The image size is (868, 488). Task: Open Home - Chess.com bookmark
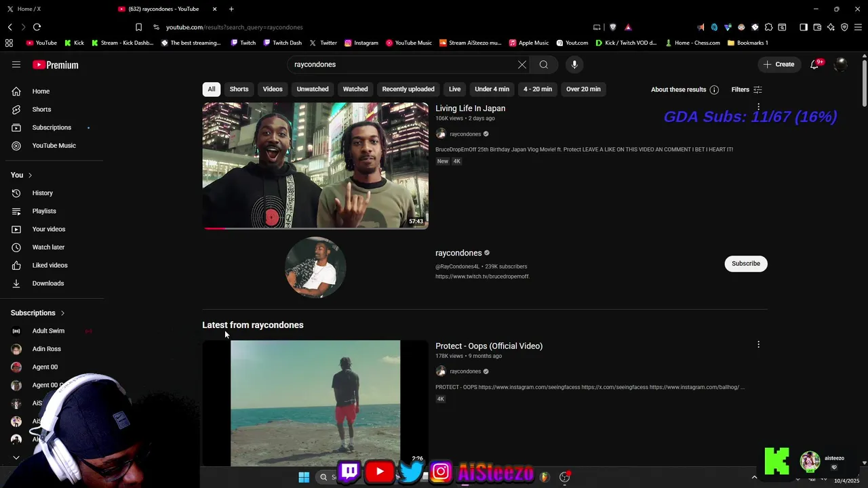[x=692, y=43]
